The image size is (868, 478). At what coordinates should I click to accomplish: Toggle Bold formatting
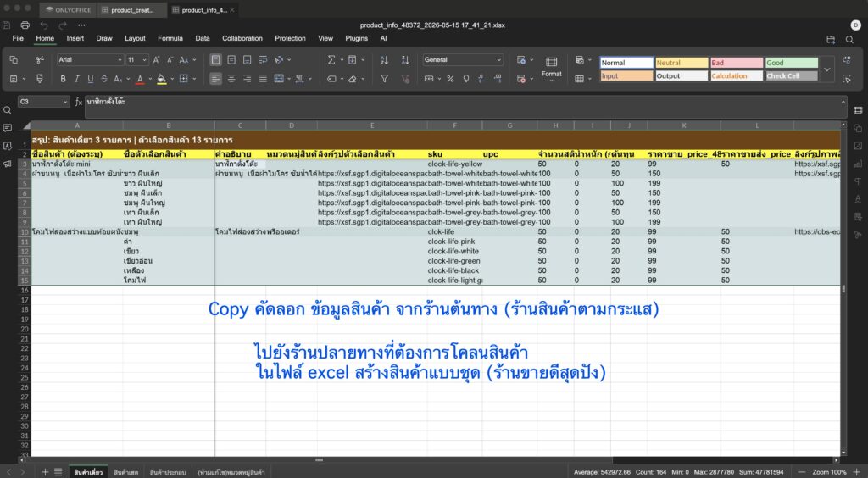click(63, 79)
